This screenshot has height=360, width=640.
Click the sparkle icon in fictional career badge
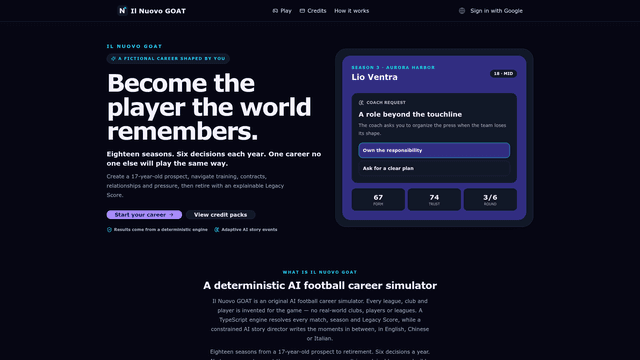point(113,59)
